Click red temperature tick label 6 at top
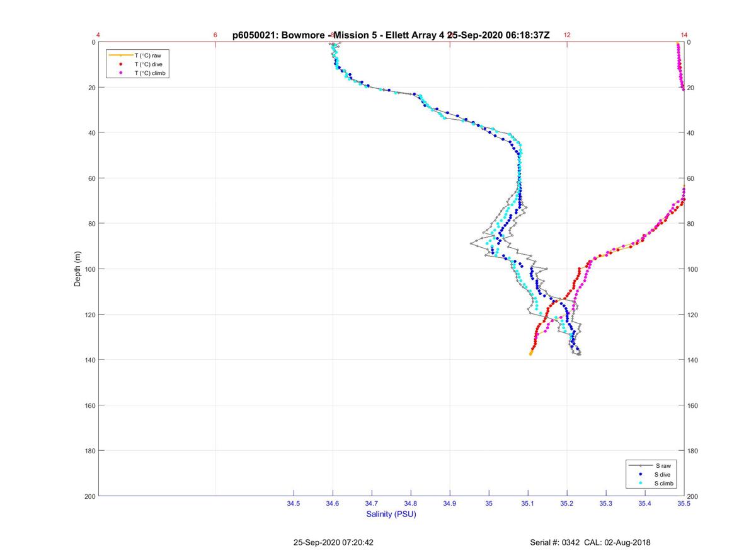Screen dimensions: 756x558 (215, 35)
